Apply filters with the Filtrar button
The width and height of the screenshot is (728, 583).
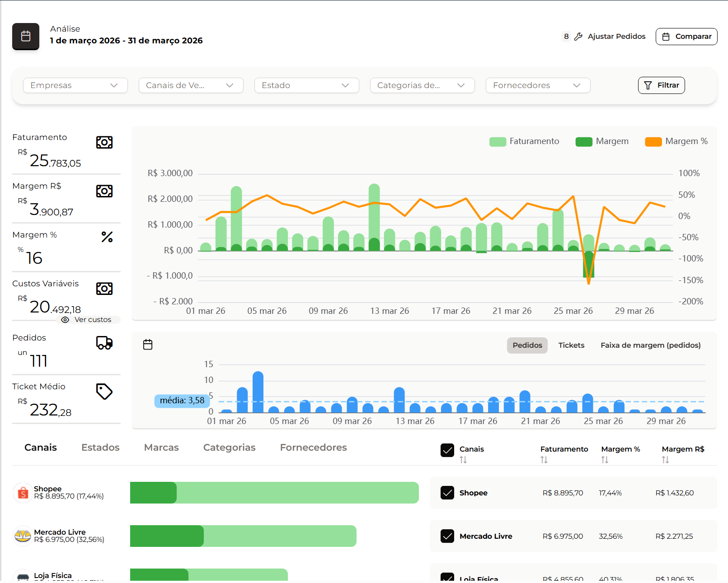pos(662,85)
